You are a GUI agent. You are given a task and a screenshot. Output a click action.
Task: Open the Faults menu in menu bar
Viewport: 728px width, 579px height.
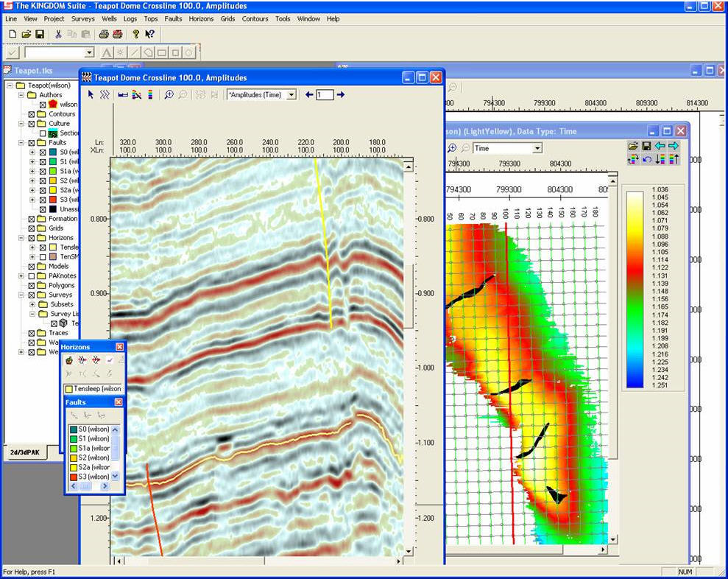point(173,18)
